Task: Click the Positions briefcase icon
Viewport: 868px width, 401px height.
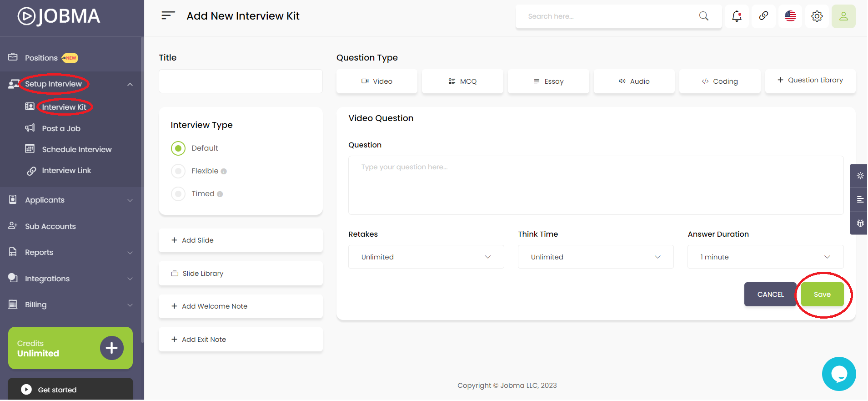Action: point(13,57)
